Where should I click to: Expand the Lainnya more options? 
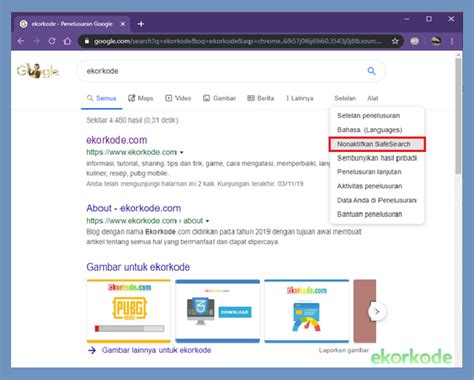coord(300,98)
